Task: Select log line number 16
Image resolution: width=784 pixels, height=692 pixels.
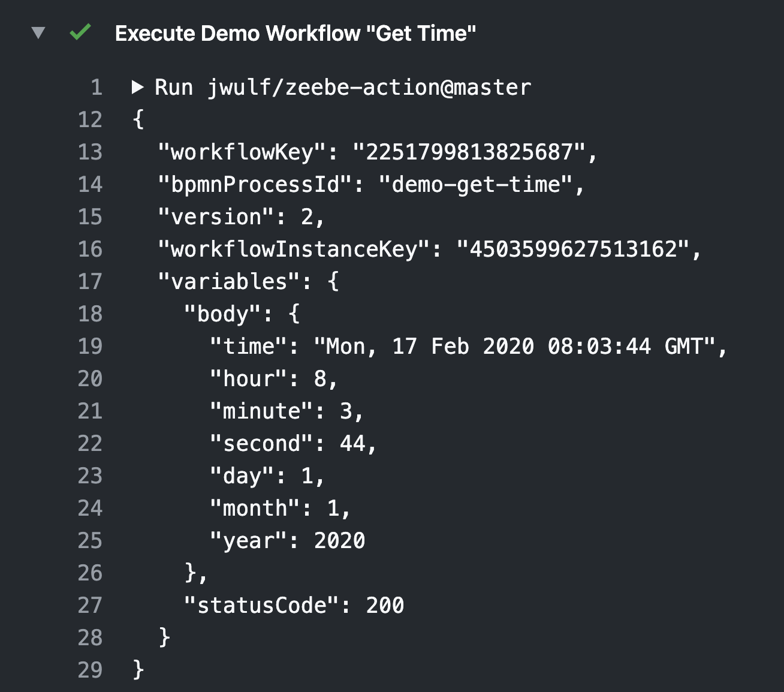Action: pos(91,249)
